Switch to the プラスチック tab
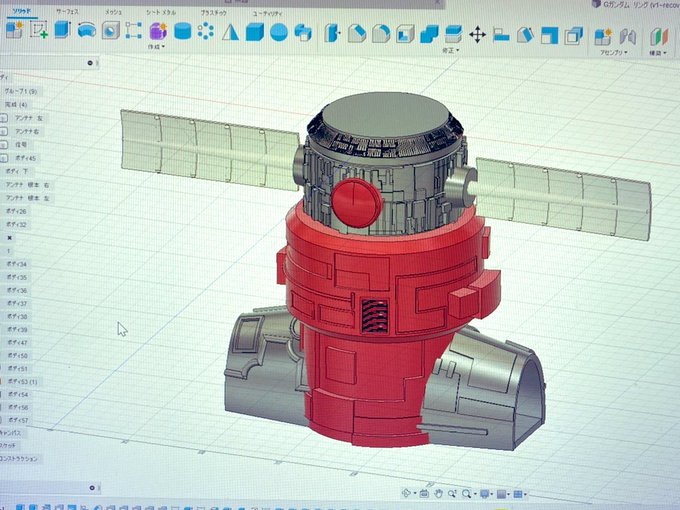Viewport: 680px width, 510px height. [213, 13]
